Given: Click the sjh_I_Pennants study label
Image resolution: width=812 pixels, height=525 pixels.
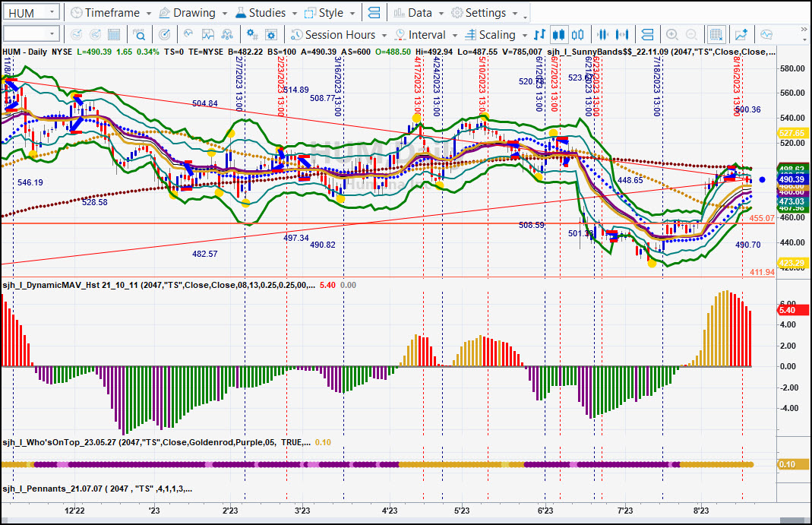Looking at the screenshot, I should coord(97,489).
